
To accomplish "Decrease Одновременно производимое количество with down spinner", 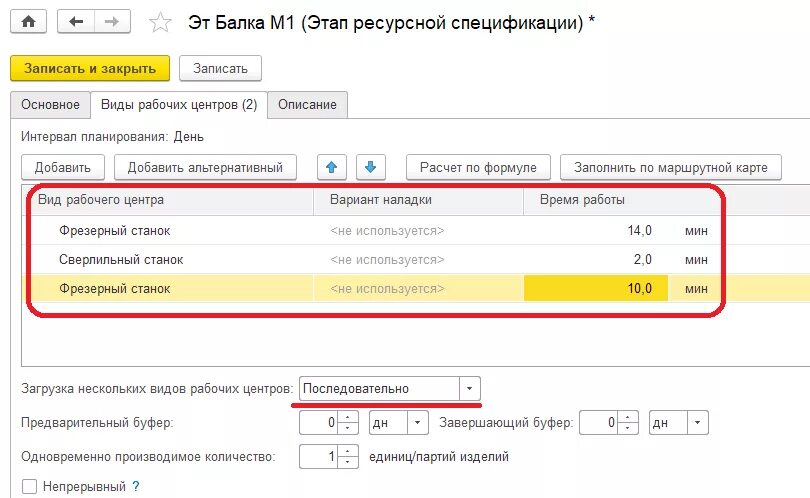I will pyautogui.click(x=348, y=462).
